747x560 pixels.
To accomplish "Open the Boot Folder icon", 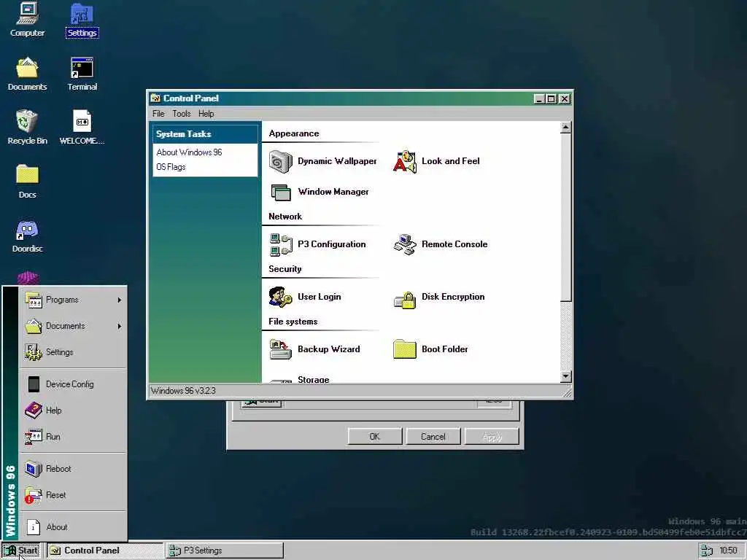I will [404, 349].
